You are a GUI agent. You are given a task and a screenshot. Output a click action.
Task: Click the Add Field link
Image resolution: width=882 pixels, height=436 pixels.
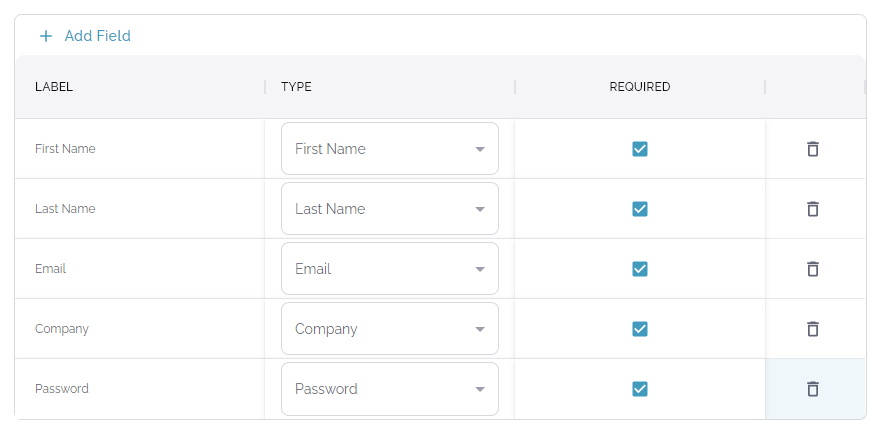coord(97,36)
